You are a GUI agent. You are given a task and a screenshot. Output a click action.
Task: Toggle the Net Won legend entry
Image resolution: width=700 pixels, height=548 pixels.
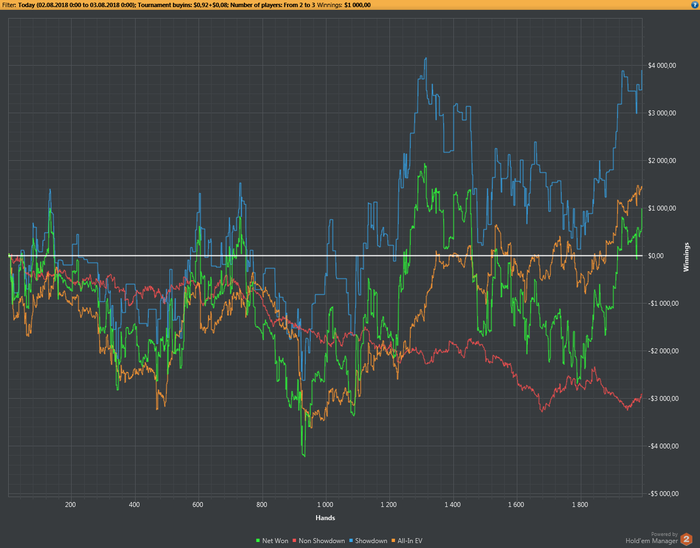click(x=272, y=540)
